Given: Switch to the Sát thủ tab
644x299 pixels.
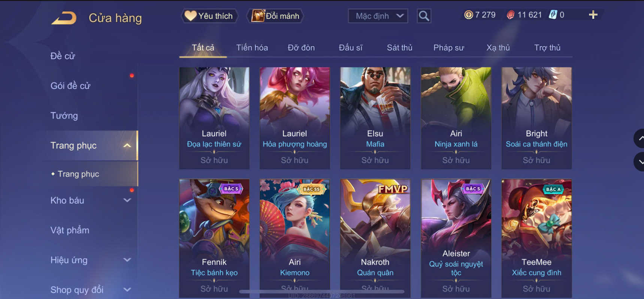Looking at the screenshot, I should (x=399, y=48).
